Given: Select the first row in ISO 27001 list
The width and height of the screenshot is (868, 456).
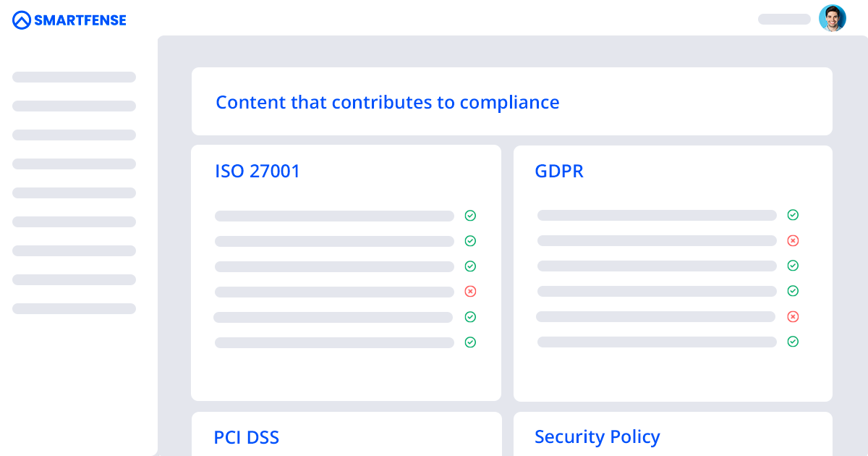Looking at the screenshot, I should click(334, 216).
